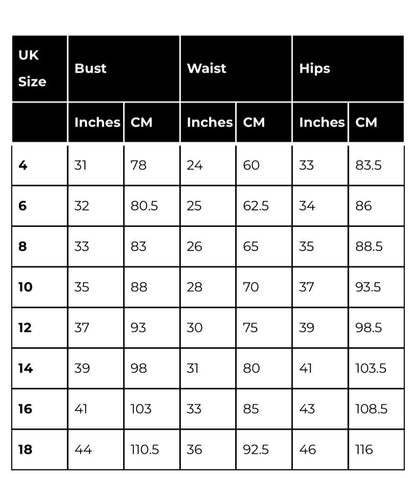Select UK size 10 row label
Image resolution: width=416 pixels, height=478 pixels.
(40, 287)
